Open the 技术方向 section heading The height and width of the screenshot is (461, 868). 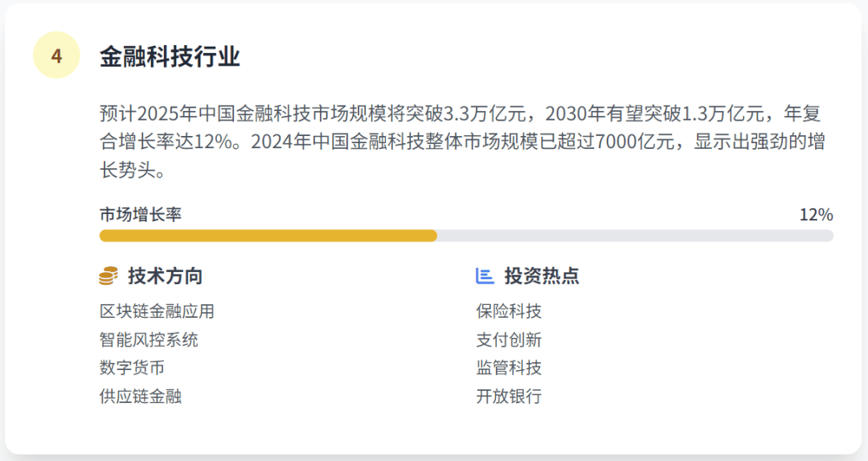point(166,275)
